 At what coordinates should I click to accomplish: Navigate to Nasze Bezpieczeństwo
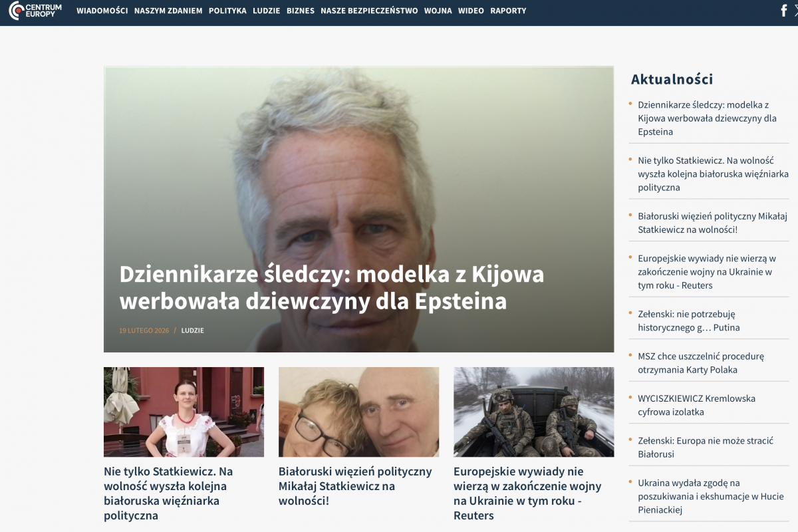click(x=369, y=11)
